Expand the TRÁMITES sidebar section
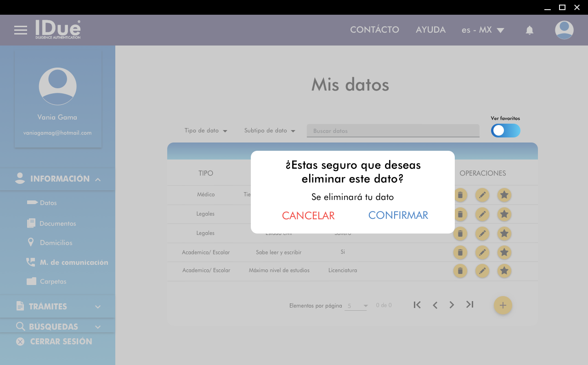This screenshot has height=365, width=588. coord(57,307)
